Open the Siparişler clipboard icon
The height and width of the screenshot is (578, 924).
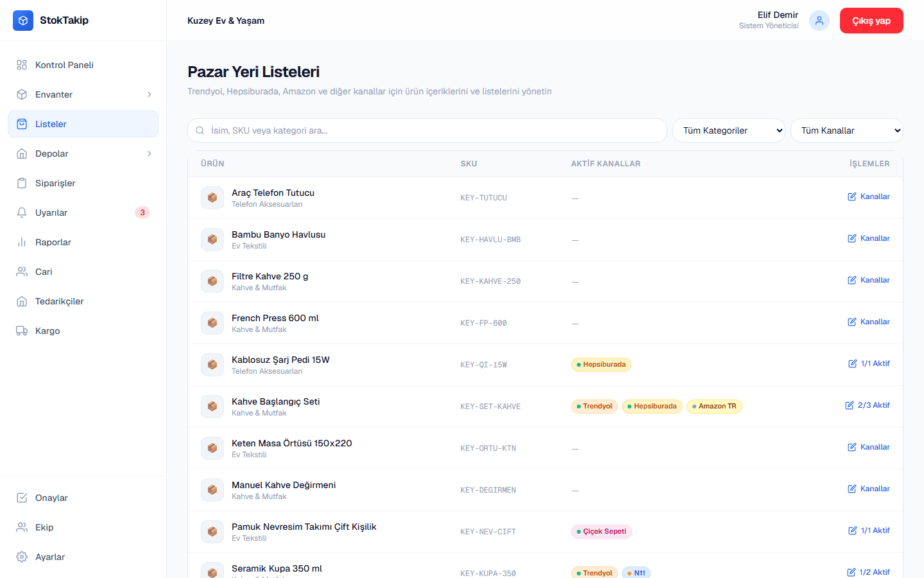pyautogui.click(x=22, y=183)
